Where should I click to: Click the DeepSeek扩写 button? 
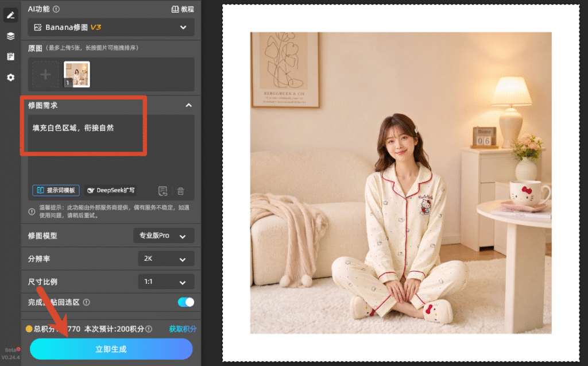[111, 190]
